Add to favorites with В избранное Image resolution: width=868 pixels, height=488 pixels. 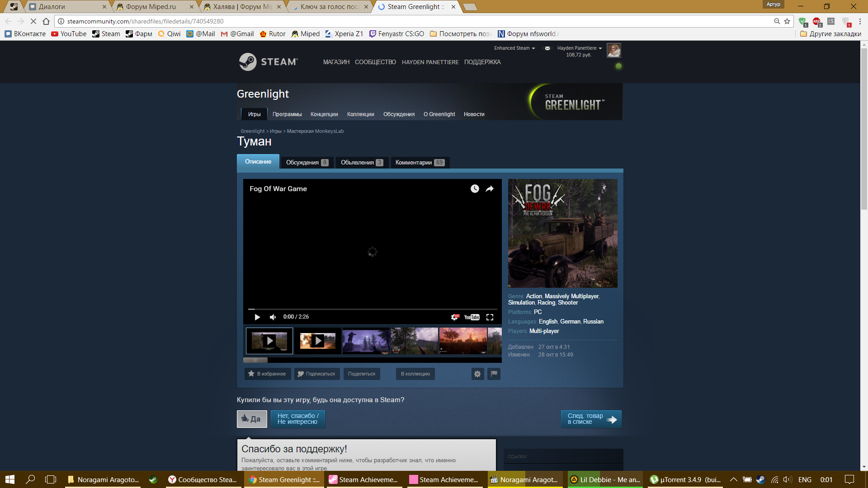(268, 374)
